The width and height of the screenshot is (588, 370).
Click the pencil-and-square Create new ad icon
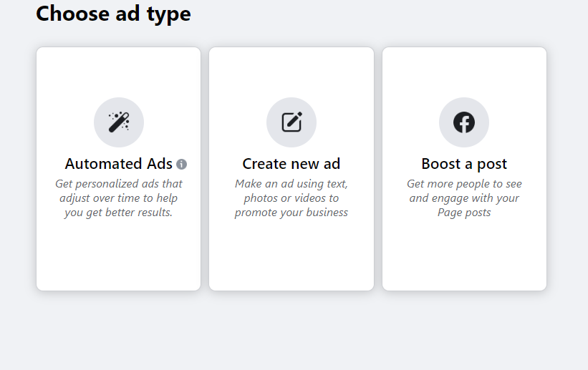pyautogui.click(x=291, y=122)
